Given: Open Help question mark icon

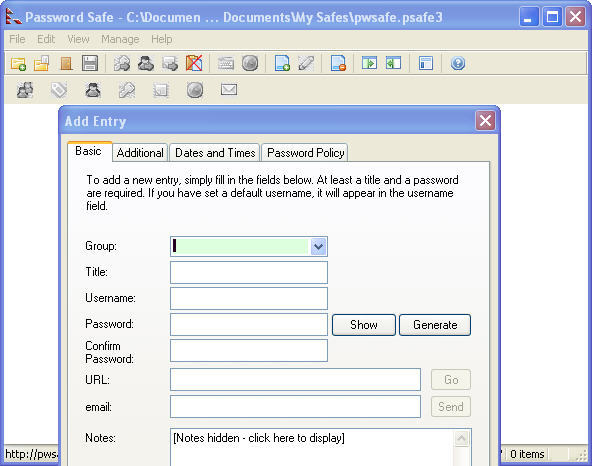Looking at the screenshot, I should 458,63.
